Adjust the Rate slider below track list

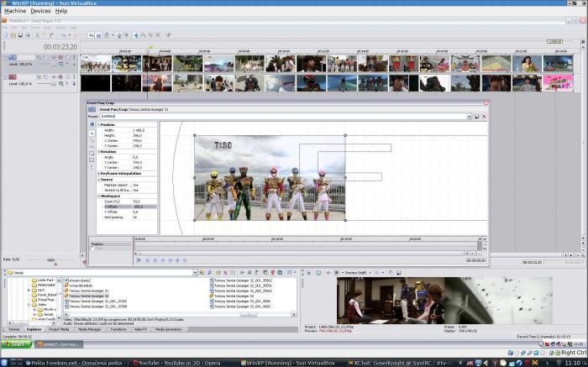[51, 260]
